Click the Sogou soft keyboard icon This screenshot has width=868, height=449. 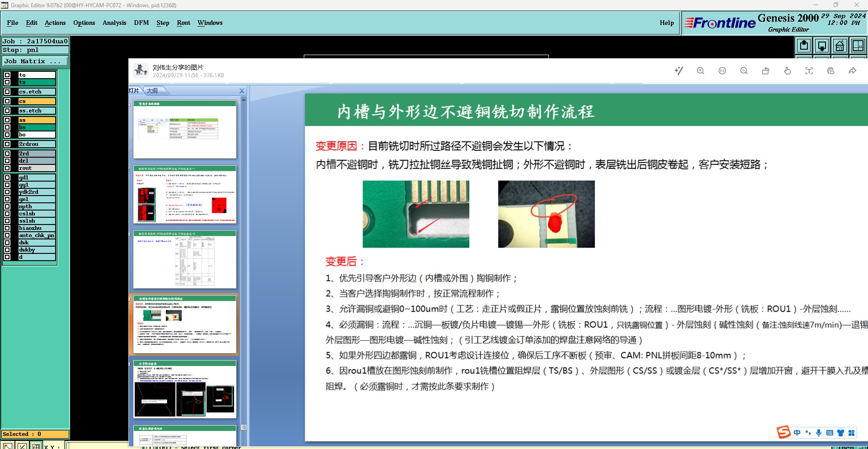(x=830, y=433)
